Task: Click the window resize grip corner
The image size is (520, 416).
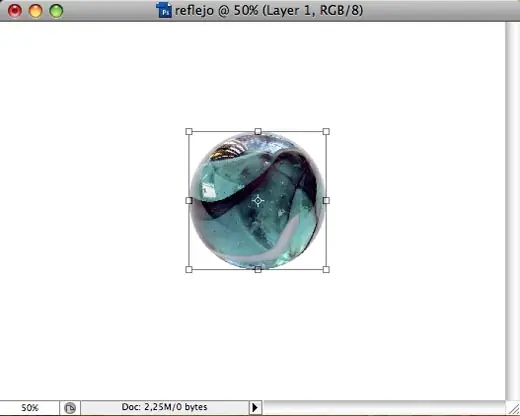Action: [513, 408]
